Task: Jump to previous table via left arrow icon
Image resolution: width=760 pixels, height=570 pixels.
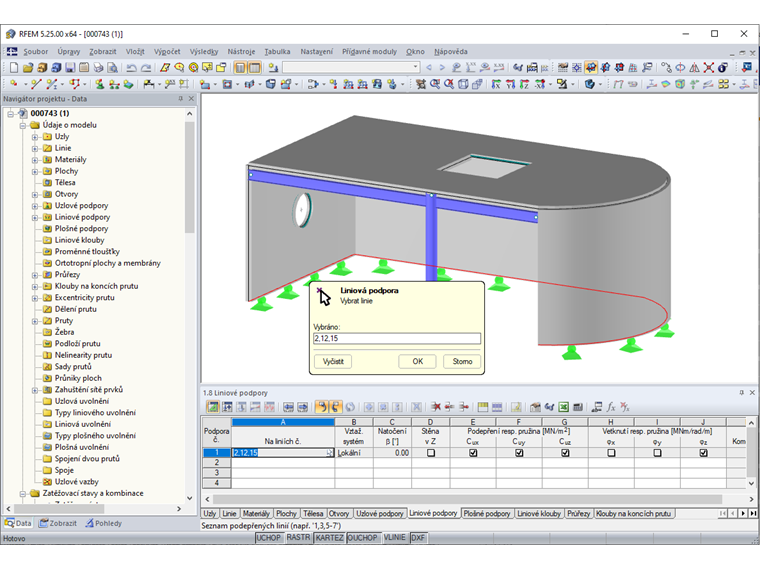Action: (x=288, y=407)
